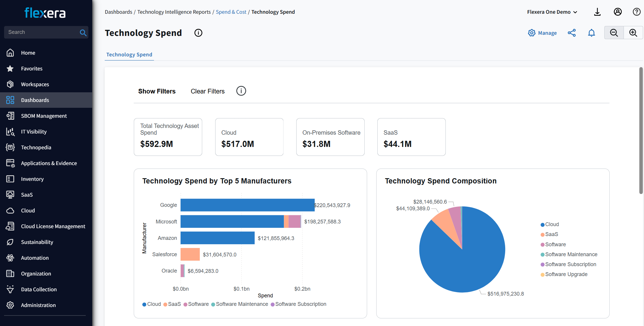Toggle Software Maintenance legend in composition chart

click(569, 254)
